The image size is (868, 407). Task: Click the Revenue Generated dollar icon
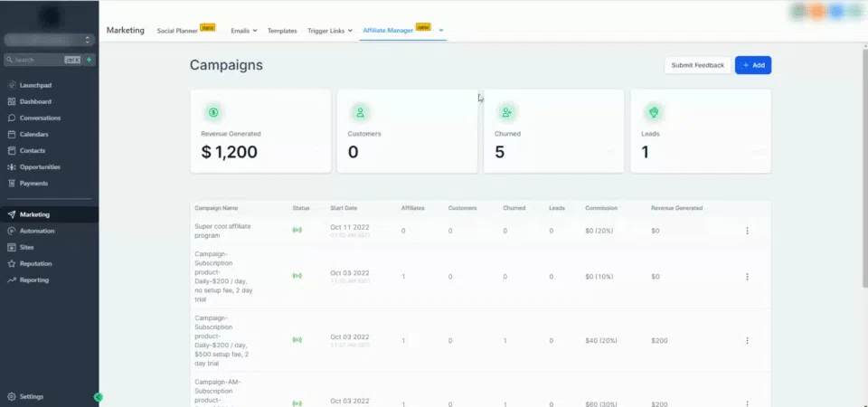click(213, 112)
